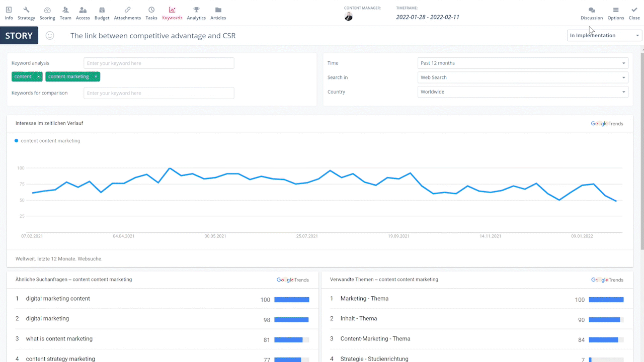
Task: Remove the 'content marketing' keyword tag
Action: [96, 77]
